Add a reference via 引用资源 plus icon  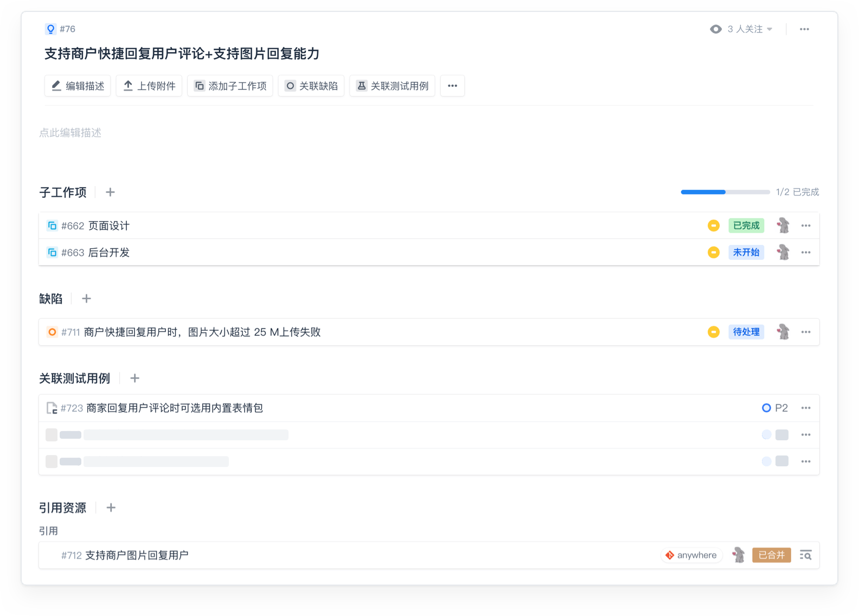(x=111, y=508)
